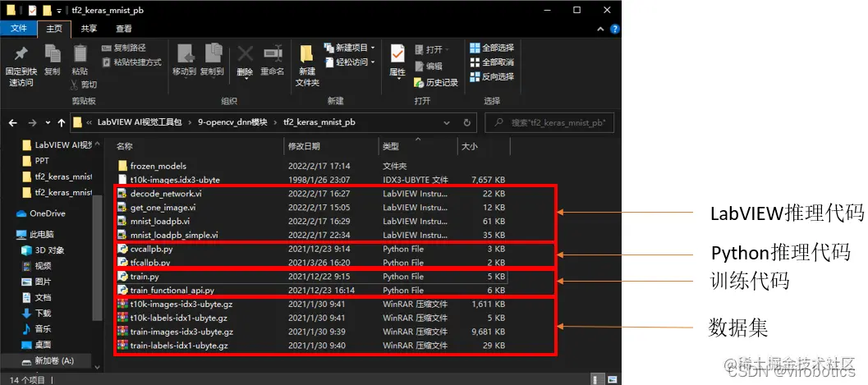Open the New item (新建项目) dropdown

350,48
